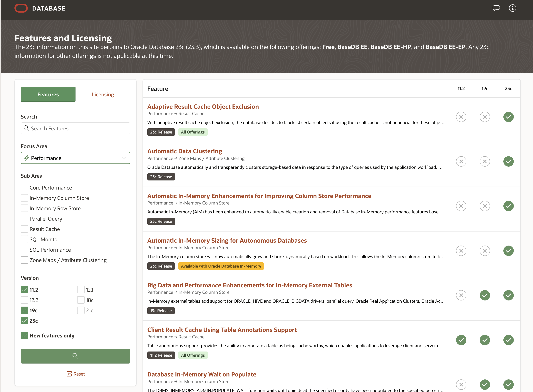Click 11.2 X icon for Automatic Data Clustering
Screen dimensions: 533x392
tap(461, 161)
